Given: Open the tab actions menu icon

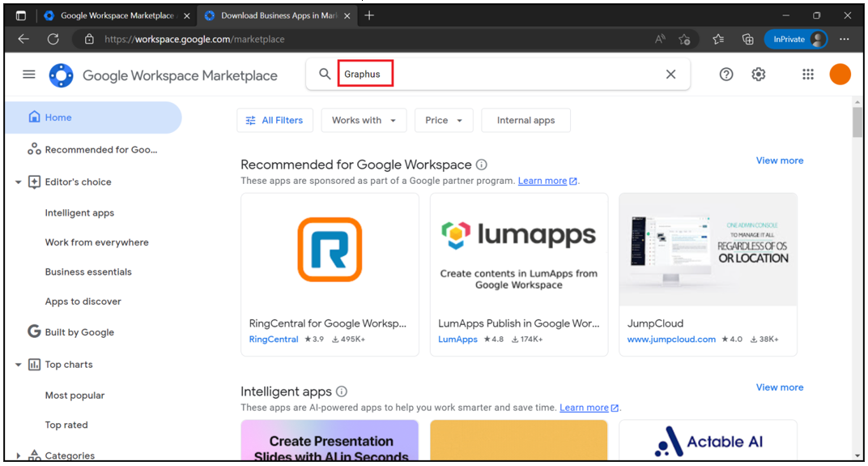Looking at the screenshot, I should [x=21, y=15].
